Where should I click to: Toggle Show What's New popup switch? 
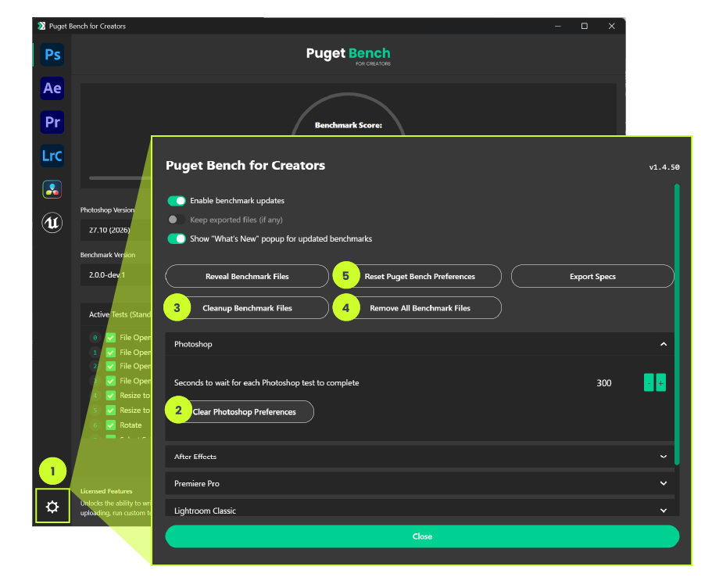click(177, 238)
